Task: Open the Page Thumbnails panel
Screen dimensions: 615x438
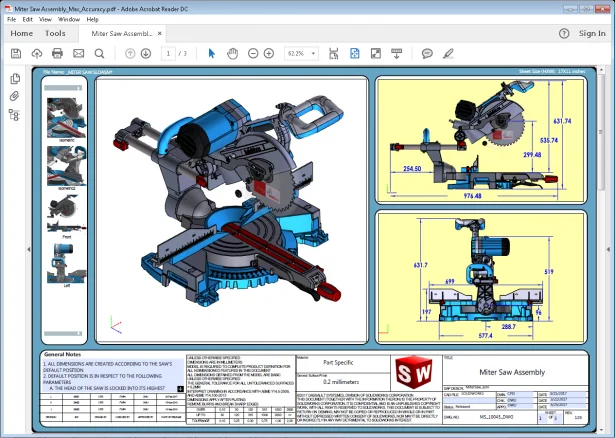Action: 14,78
